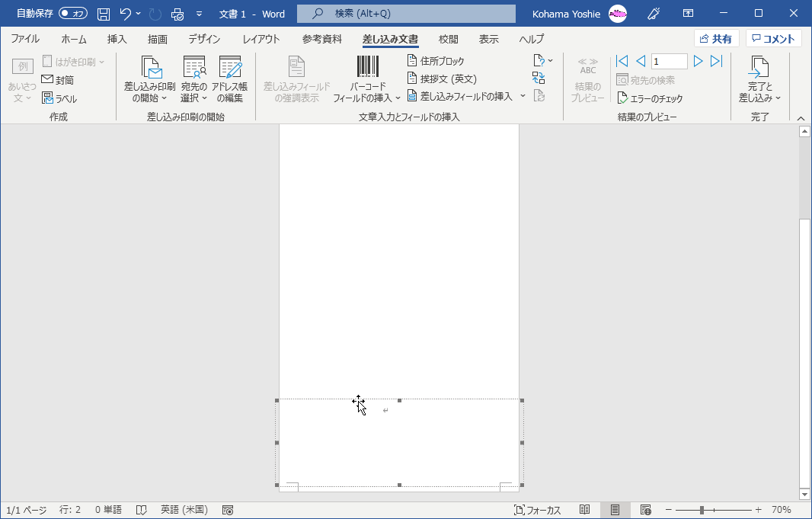Open the ヘルプ tab
The image size is (812, 519).
[x=532, y=39]
